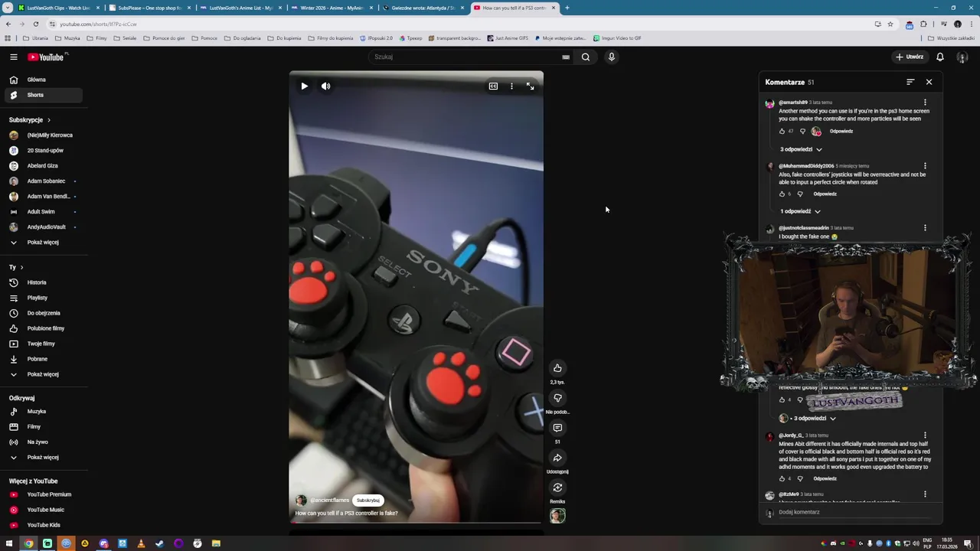Open the on-screen keyboard in the search box
Image resolution: width=980 pixels, height=551 pixels.
[566, 57]
